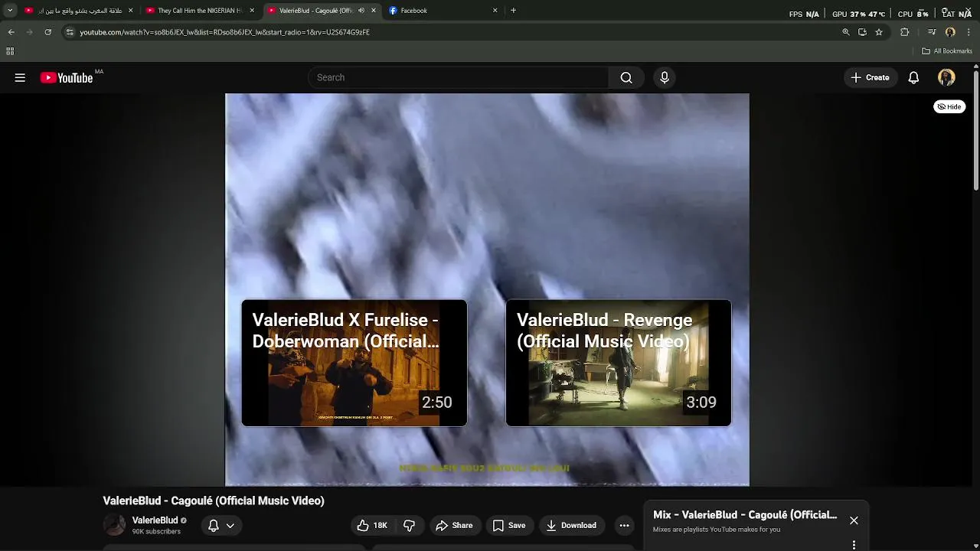
Task: Click the video title 'ValerieBlud - Cagoulé (Official Music Video)'
Action: pos(214,500)
